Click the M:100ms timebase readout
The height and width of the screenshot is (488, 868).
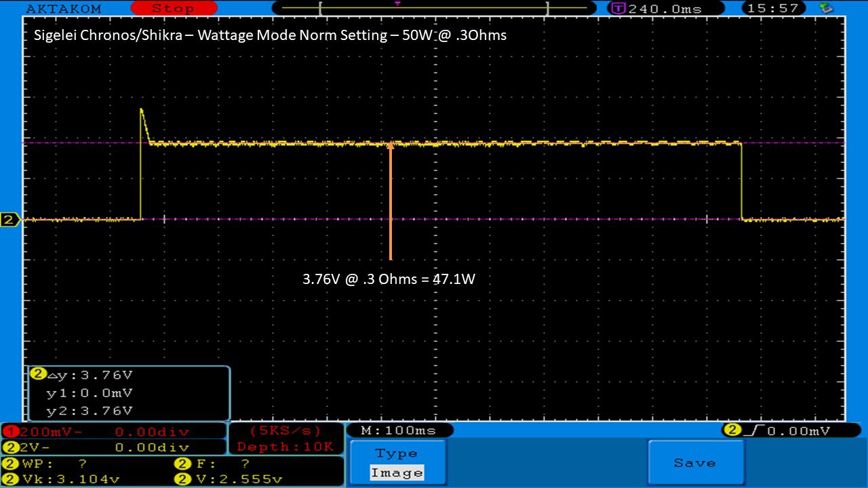[x=399, y=430]
